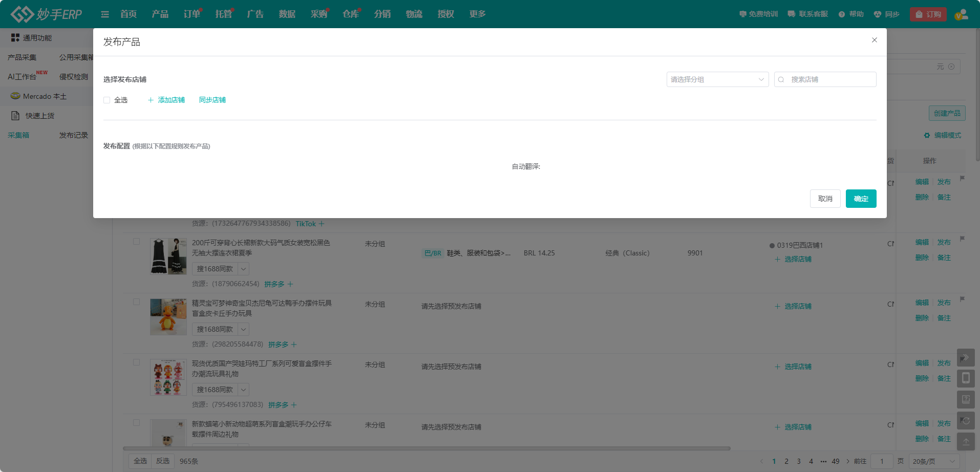Open the black dress product thumbnail
The image size is (980, 472).
[168, 256]
